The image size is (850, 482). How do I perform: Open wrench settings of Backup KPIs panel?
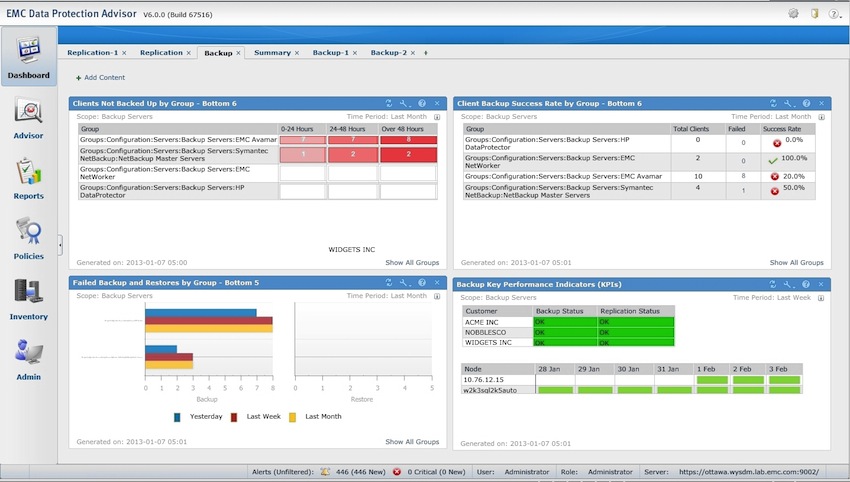[789, 284]
